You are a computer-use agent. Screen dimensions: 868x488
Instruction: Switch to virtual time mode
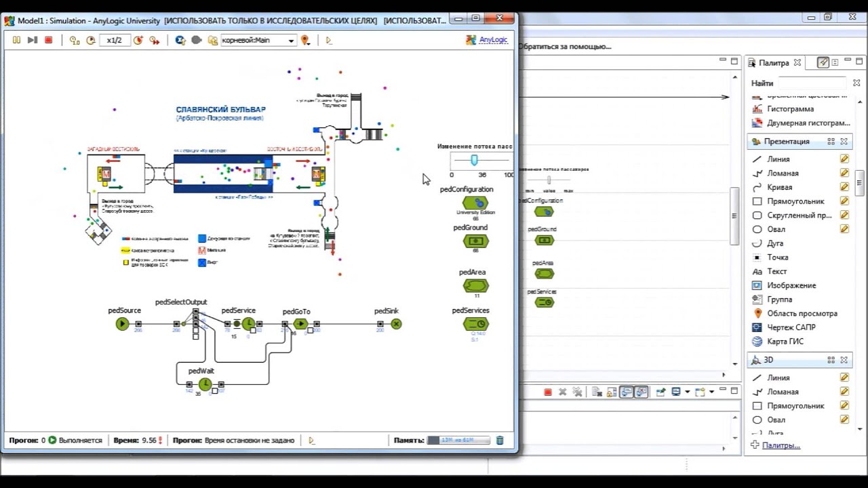(x=154, y=41)
